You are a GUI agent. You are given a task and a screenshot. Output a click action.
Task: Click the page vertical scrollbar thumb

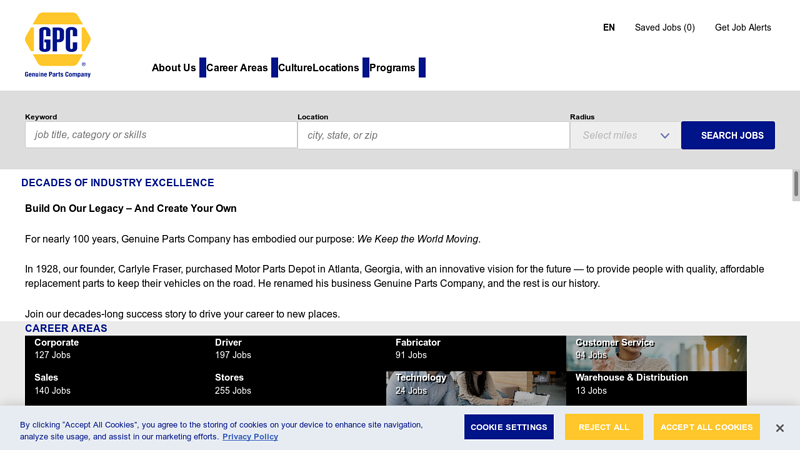796,185
